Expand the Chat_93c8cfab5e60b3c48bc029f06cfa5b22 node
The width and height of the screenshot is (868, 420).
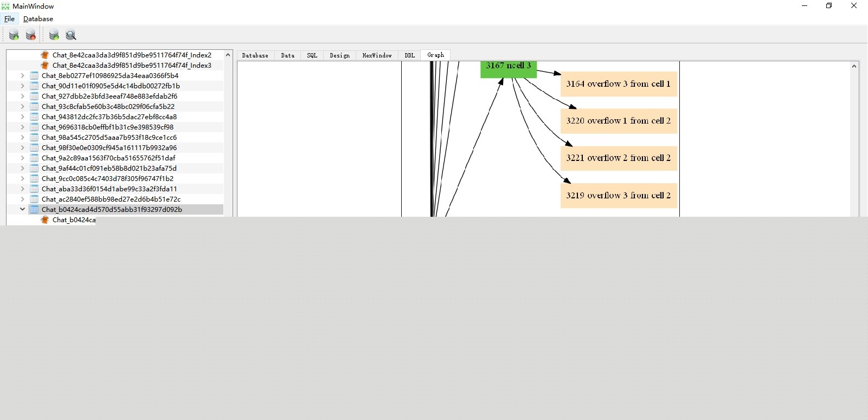click(x=22, y=106)
